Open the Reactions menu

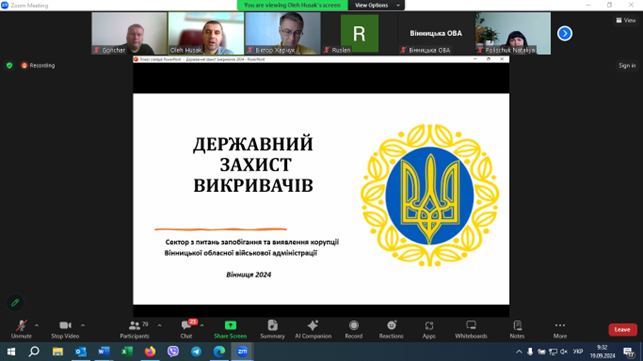coord(391,329)
